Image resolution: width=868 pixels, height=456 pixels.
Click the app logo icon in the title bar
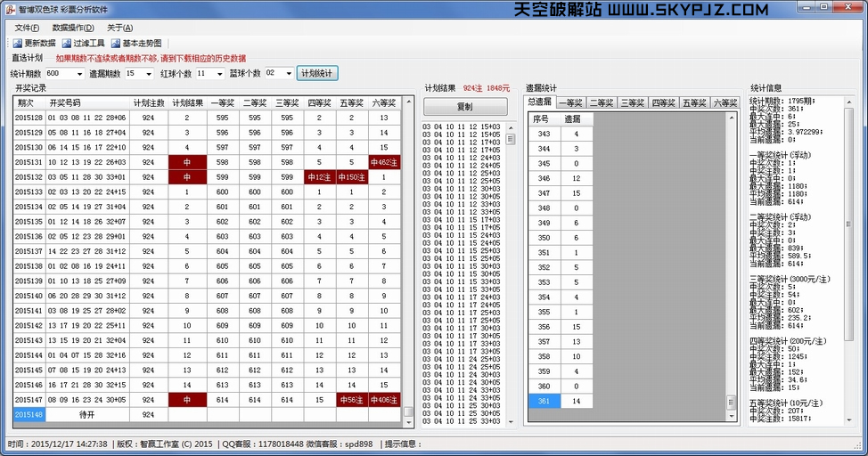(9, 10)
